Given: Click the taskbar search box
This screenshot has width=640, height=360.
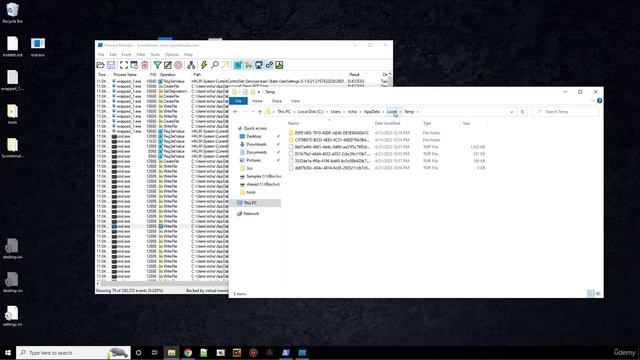Looking at the screenshot, I should [73, 353].
